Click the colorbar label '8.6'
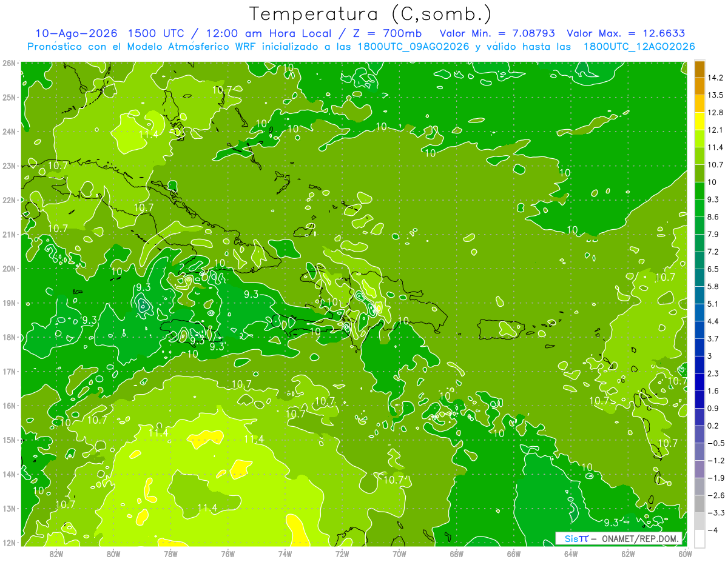 (713, 216)
